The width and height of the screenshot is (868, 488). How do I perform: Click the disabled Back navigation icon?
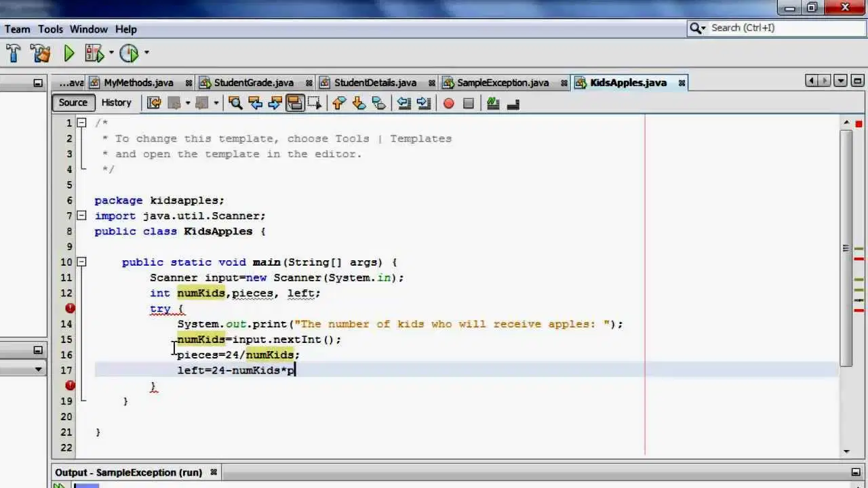174,103
